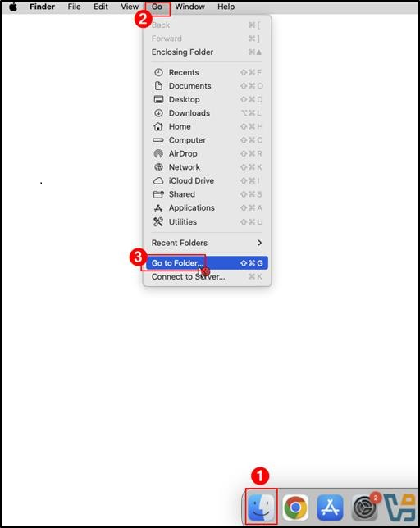This screenshot has width=420, height=528.
Task: Open the App Store dock icon
Action: tap(330, 508)
